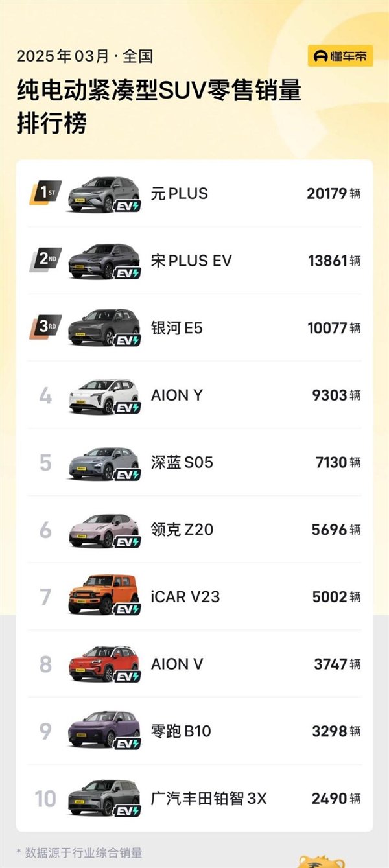Open the 广汽丰田铂智 3X entry
Screen dimensions: 389x868
coord(208,799)
